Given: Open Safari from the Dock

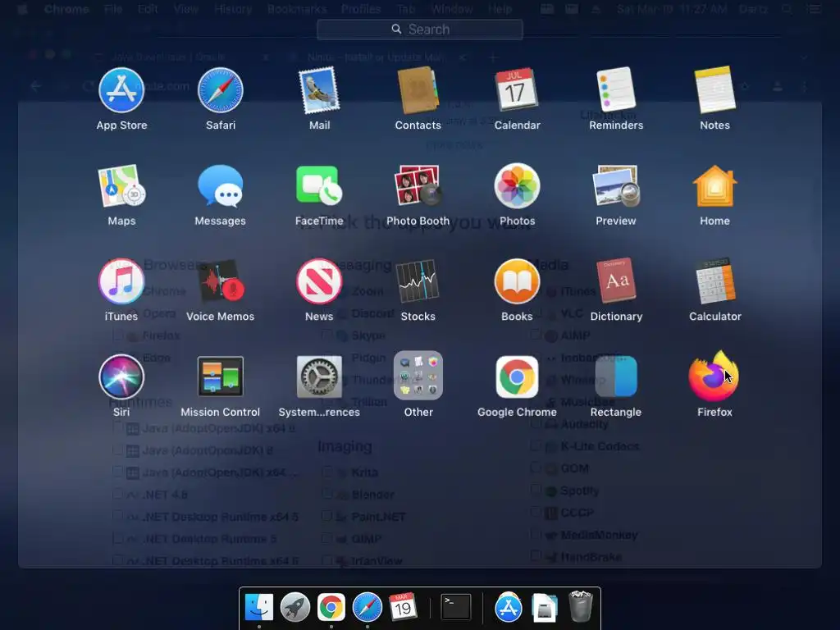Looking at the screenshot, I should (x=367, y=607).
